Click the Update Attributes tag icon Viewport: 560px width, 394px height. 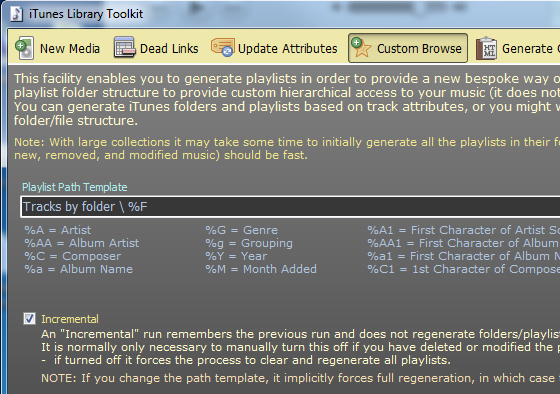pyautogui.click(x=222, y=48)
